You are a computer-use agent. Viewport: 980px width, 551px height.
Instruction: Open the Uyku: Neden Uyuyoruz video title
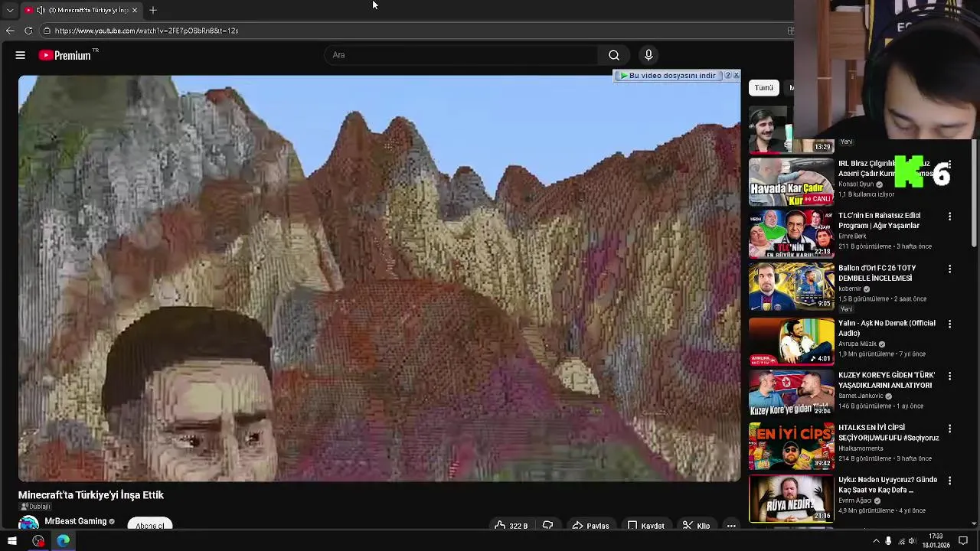coord(887,484)
